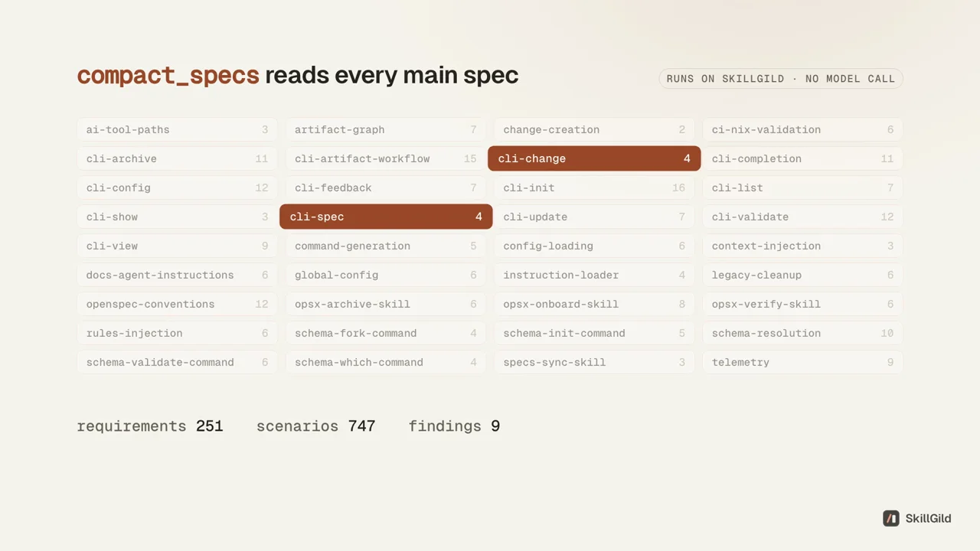
Task: Open the cli-archive spec row
Action: pos(177,158)
